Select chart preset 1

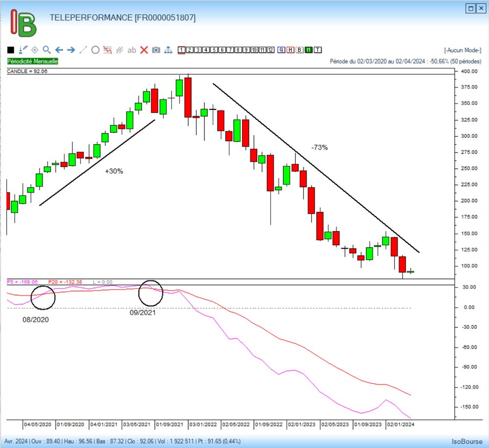pyautogui.click(x=181, y=50)
